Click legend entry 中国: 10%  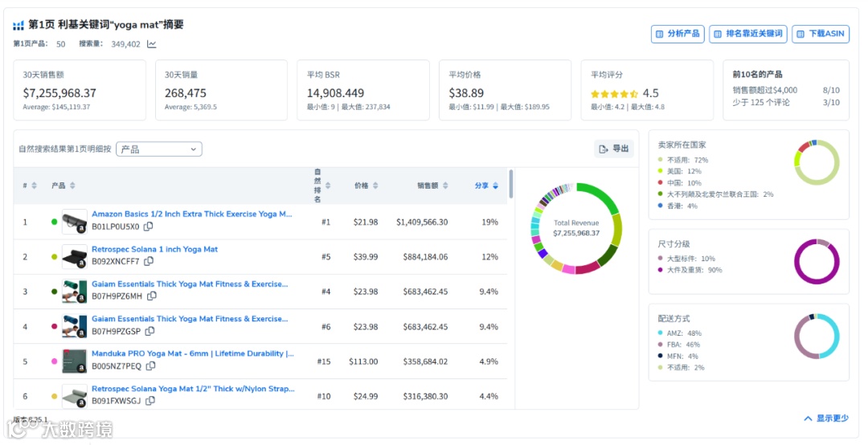coord(680,183)
